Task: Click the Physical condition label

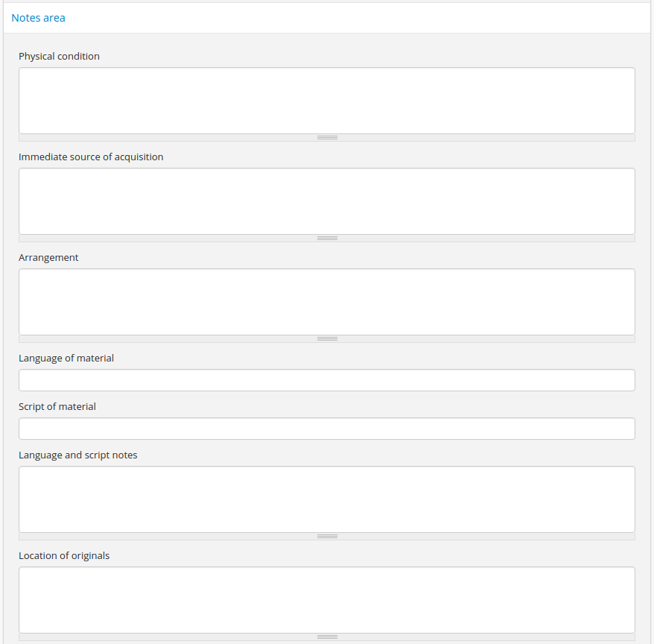Action: click(x=59, y=57)
